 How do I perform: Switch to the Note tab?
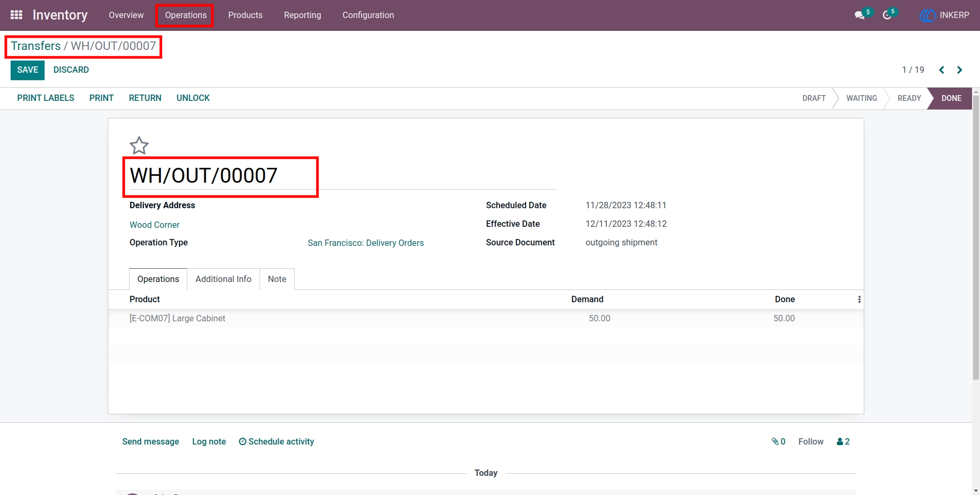pyautogui.click(x=277, y=279)
